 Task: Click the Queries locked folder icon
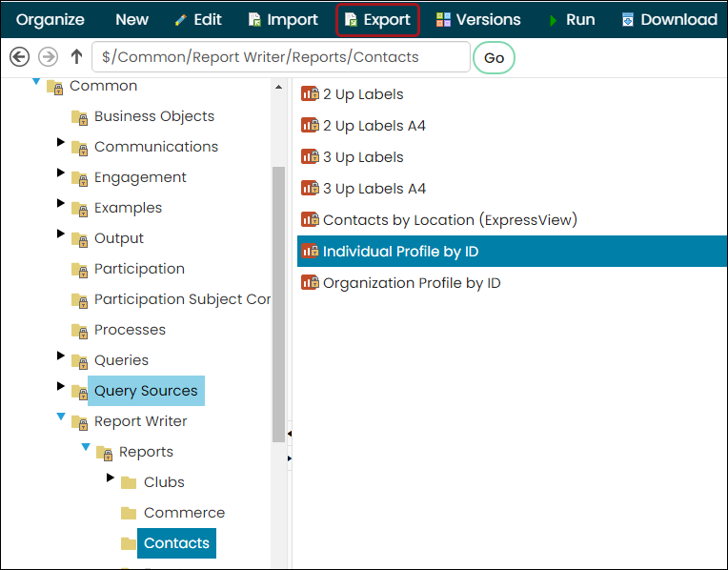[80, 361]
